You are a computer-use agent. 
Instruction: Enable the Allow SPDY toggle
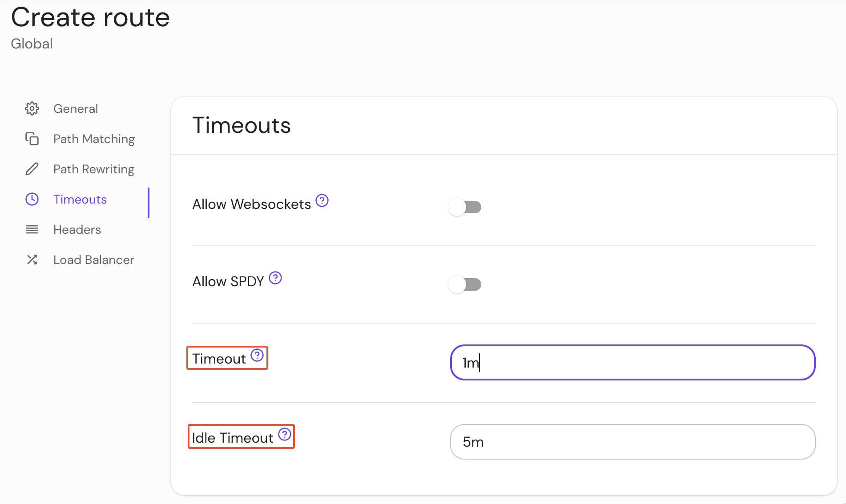(465, 284)
